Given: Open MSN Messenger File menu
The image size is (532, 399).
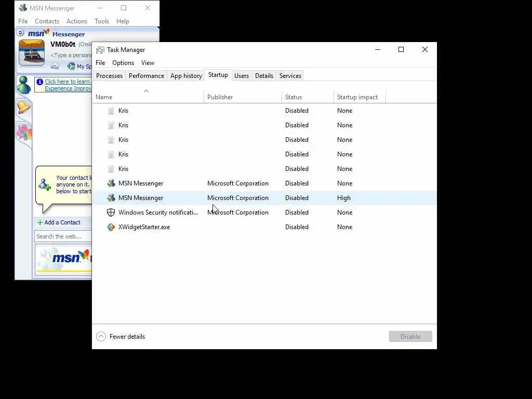Looking at the screenshot, I should [x=23, y=21].
